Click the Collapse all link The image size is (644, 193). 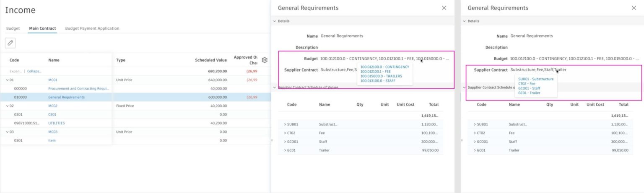34,71
